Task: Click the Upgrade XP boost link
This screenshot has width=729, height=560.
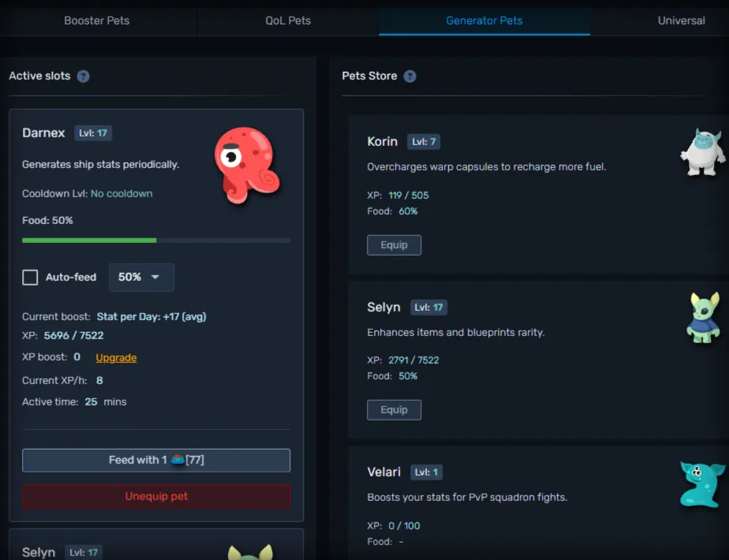Action: click(116, 358)
